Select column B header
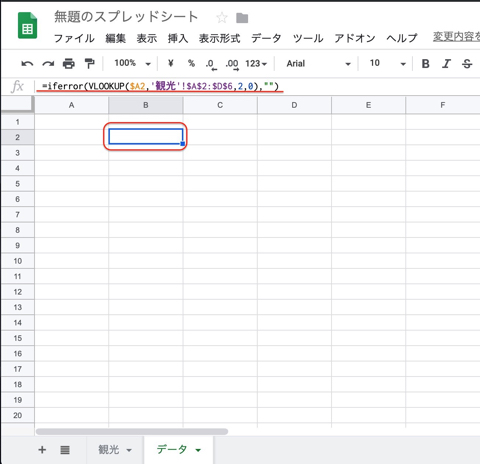This screenshot has height=464, width=480. (146, 105)
